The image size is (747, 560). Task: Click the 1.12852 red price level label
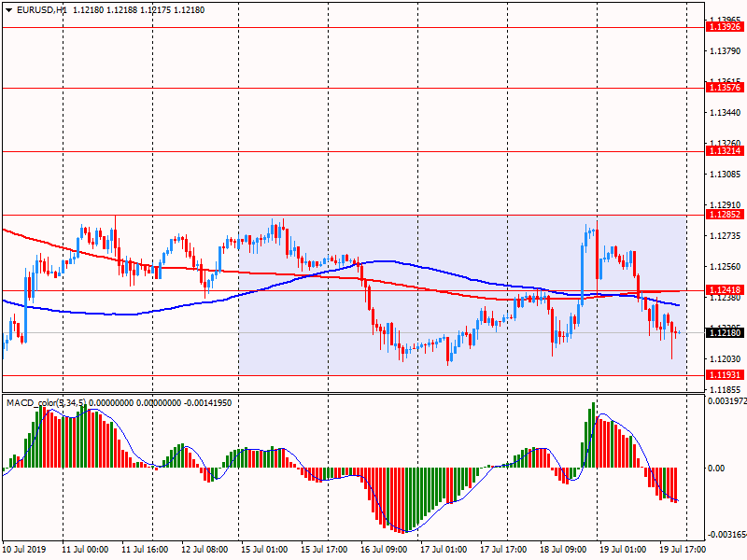[x=725, y=215]
